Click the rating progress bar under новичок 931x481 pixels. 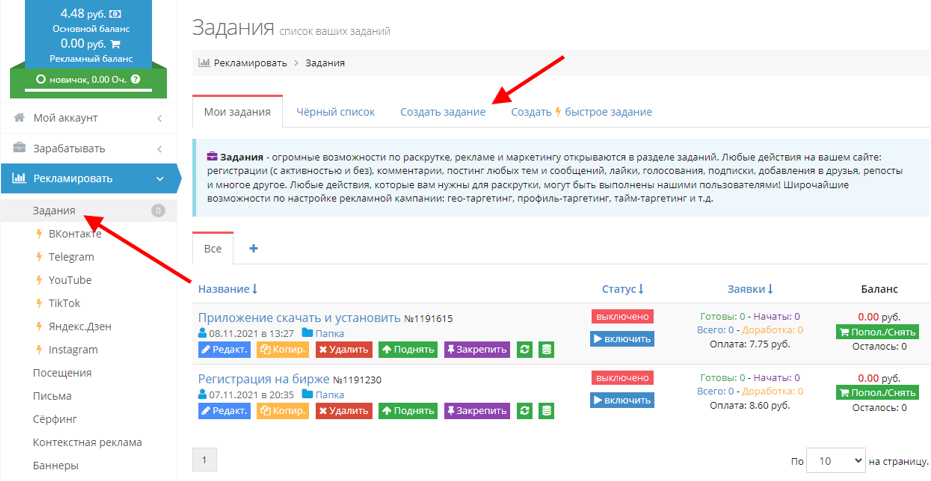(88, 91)
